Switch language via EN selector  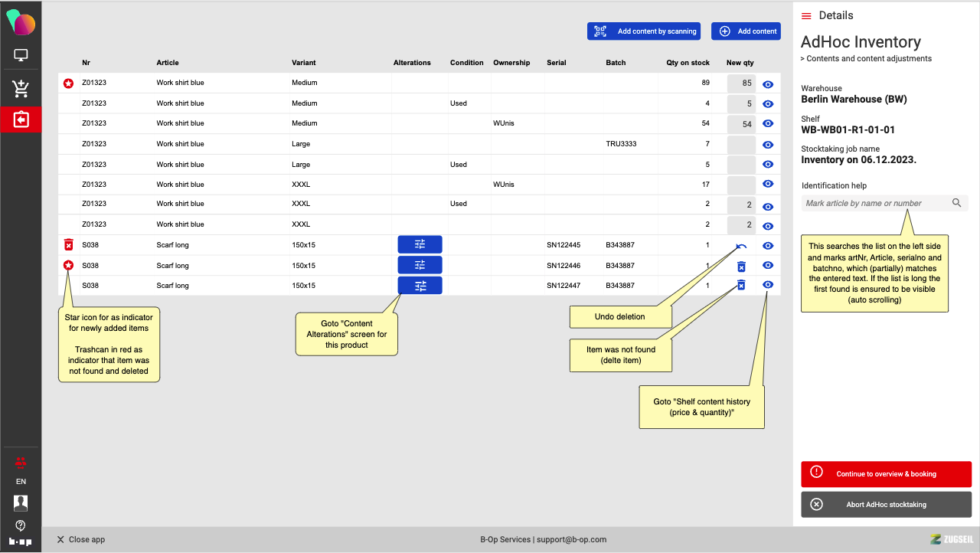[x=21, y=482]
